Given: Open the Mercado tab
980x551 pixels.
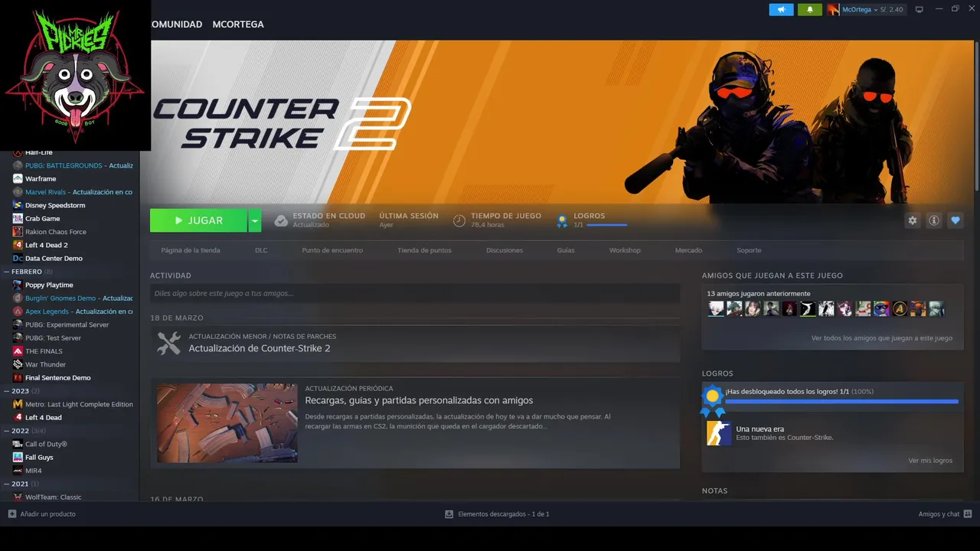Looking at the screenshot, I should tap(688, 250).
